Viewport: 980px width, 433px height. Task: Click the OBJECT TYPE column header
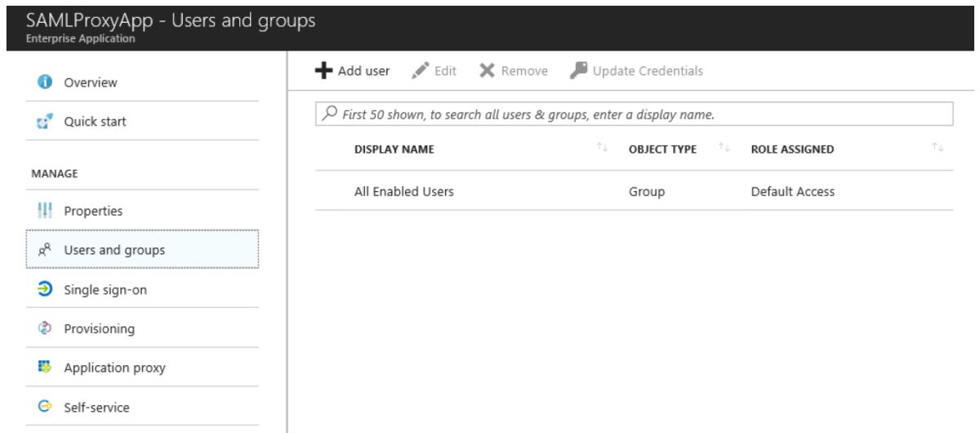tap(662, 150)
